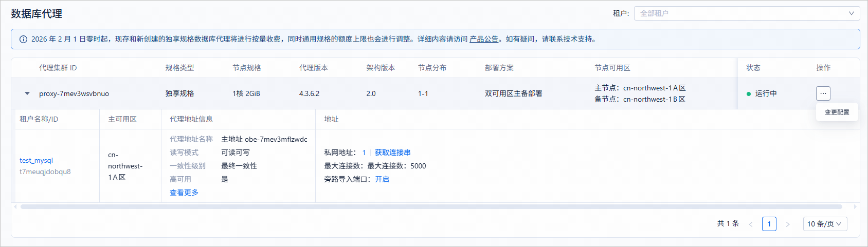Go to the previous page arrow
The width and height of the screenshot is (868, 247).
pos(751,224)
